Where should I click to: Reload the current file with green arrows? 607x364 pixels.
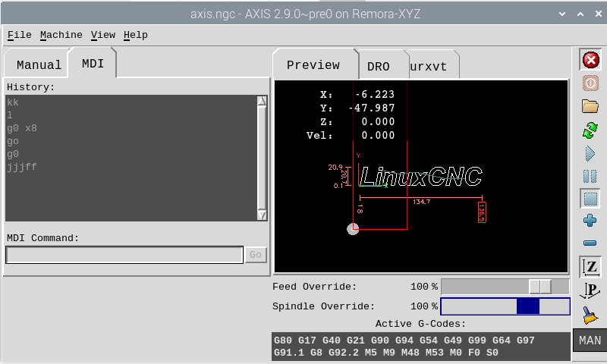click(590, 130)
